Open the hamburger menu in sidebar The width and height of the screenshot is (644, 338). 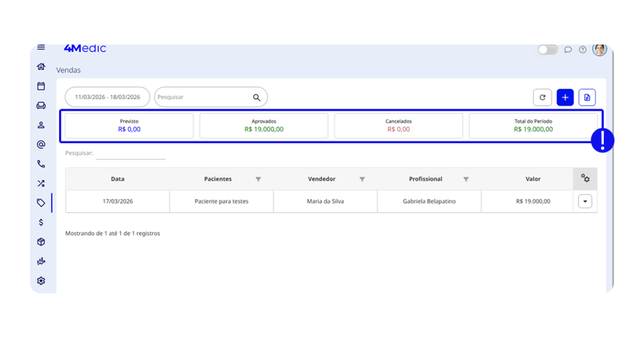(41, 48)
